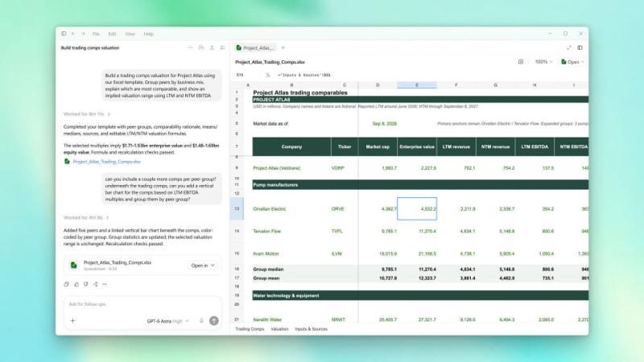Click the 'Enterprise value' column heading

(417, 146)
